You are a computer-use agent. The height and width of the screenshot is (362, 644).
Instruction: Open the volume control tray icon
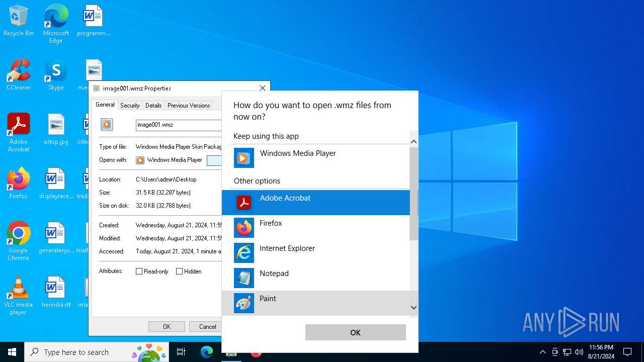click(x=579, y=352)
